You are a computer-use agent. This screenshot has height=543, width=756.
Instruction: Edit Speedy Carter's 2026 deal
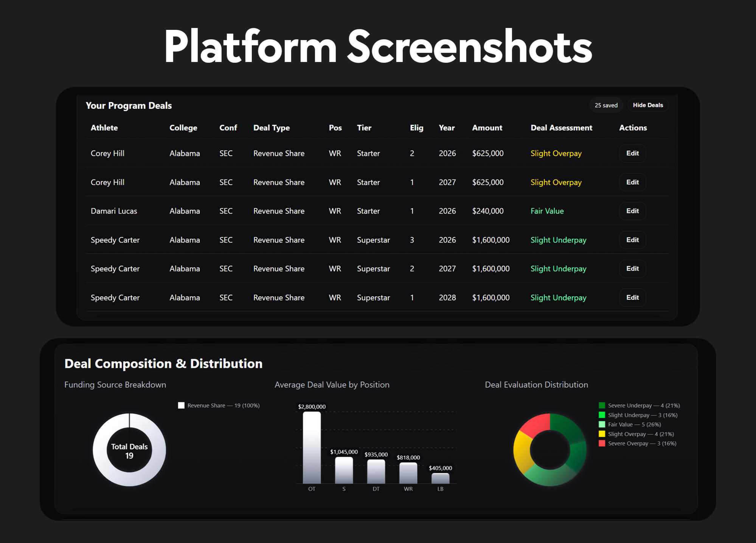pyautogui.click(x=632, y=240)
